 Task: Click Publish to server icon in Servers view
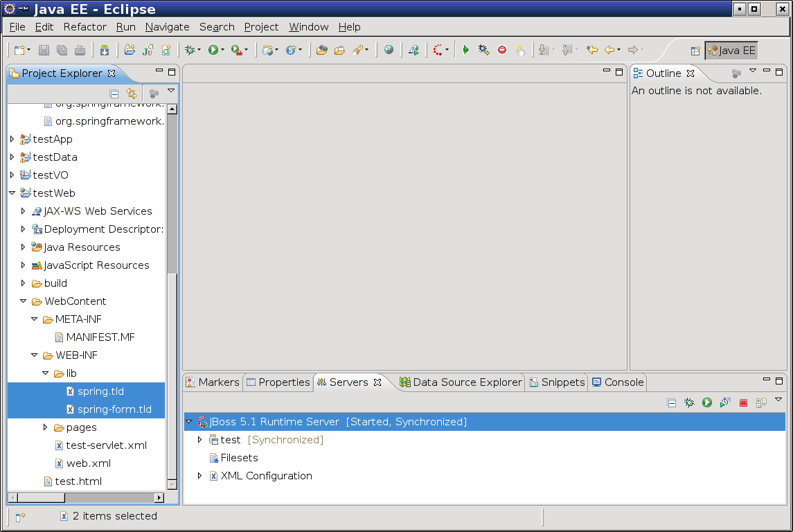coord(761,402)
